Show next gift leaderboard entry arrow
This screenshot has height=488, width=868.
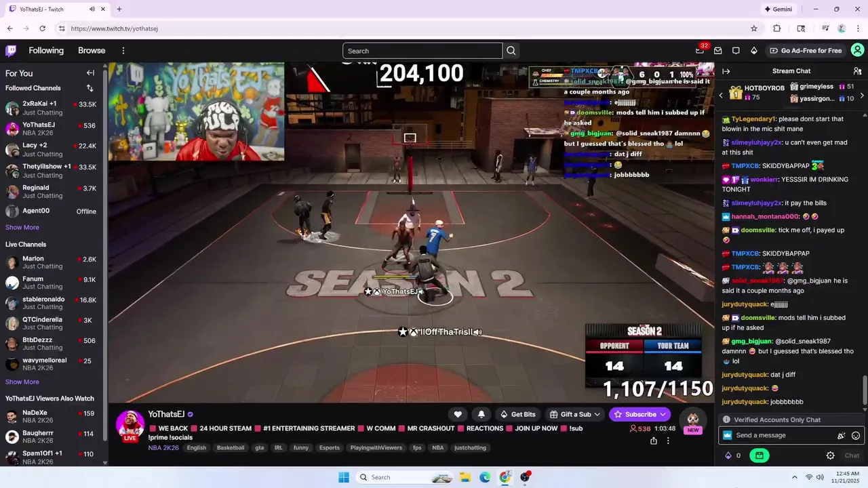point(862,95)
